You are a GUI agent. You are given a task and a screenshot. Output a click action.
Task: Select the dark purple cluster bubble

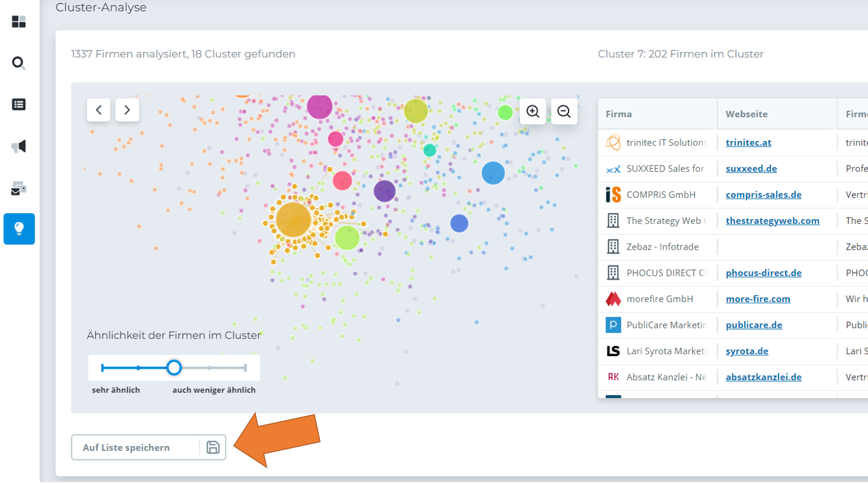pyautogui.click(x=385, y=191)
